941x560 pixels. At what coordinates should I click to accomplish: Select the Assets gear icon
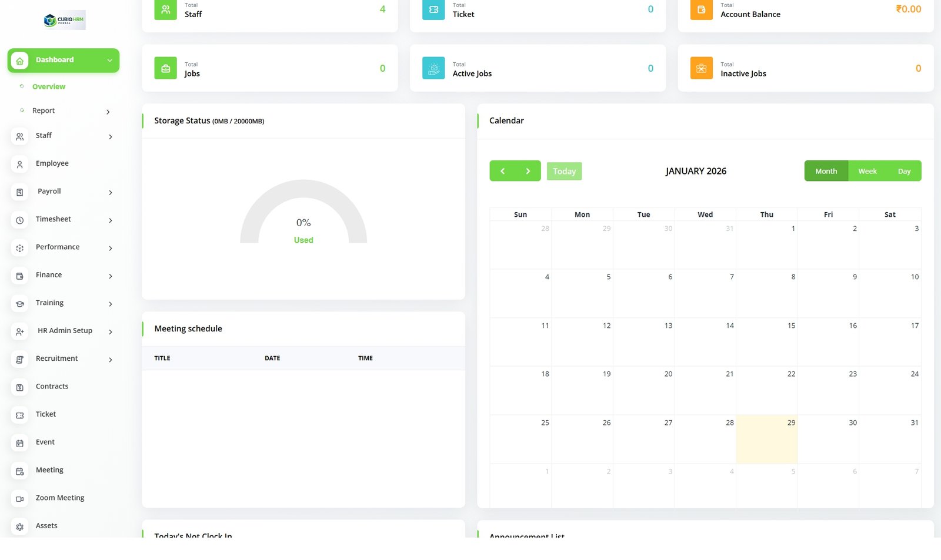pos(19,527)
